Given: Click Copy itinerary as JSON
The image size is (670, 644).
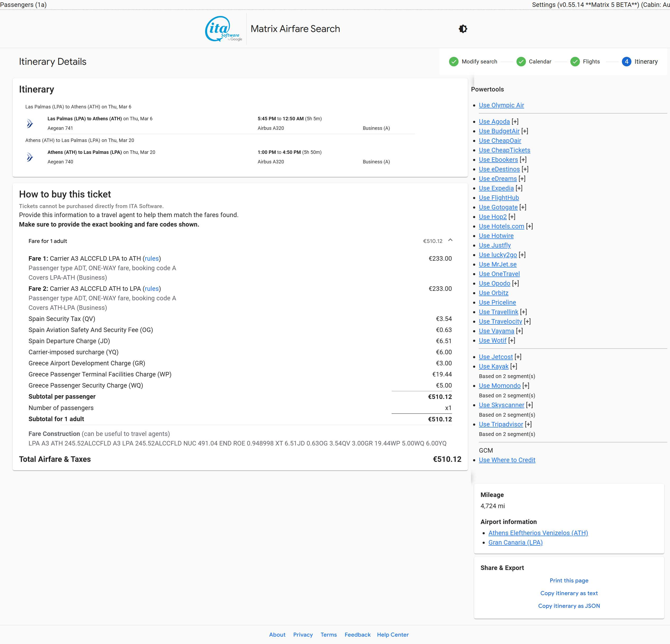Looking at the screenshot, I should coord(569,606).
